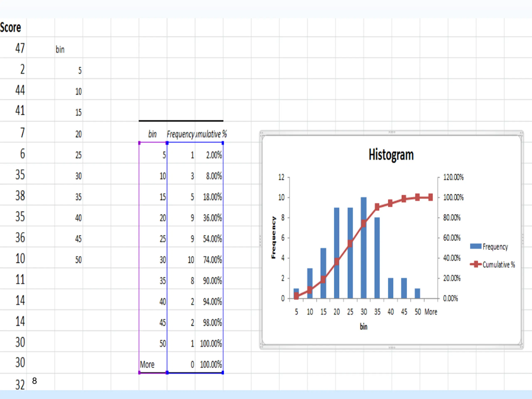This screenshot has height=399, width=532.
Task: Click the red cumulative marker at bin 5
Action: 296,296
